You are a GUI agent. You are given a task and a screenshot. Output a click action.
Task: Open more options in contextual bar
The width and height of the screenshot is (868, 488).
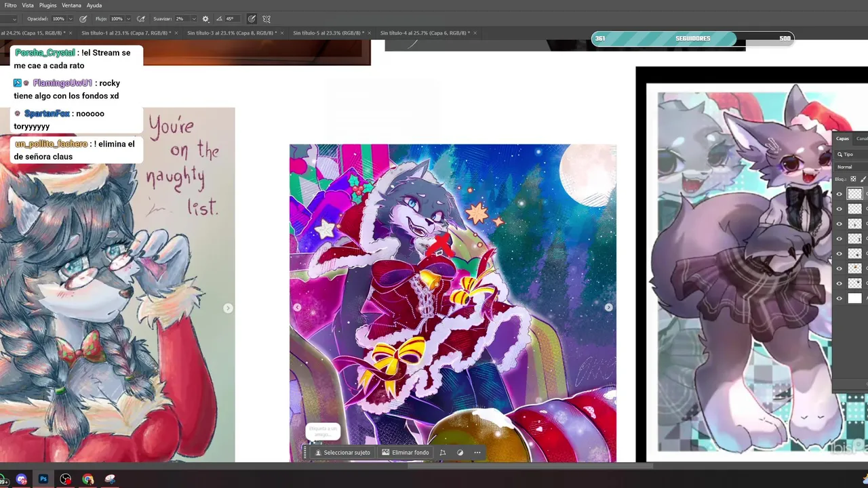coord(477,453)
